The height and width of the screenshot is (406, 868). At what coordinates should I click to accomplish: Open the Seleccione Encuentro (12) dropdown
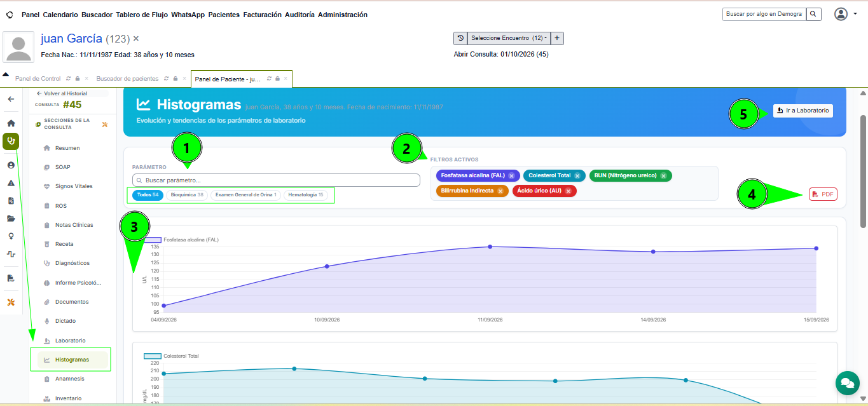point(509,38)
